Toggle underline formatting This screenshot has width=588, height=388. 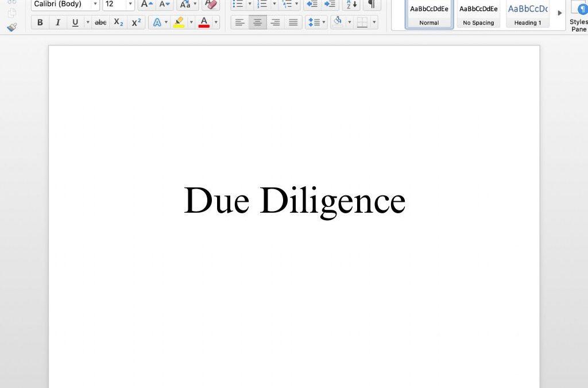pos(75,22)
